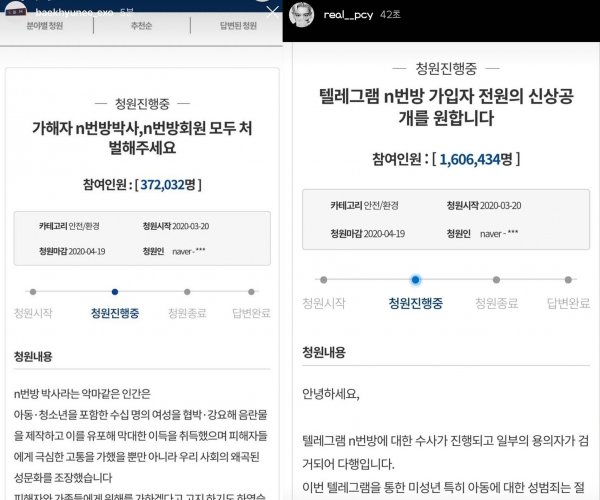Select right 청원마감 2020-04-19 date
600x500 pixels.
pyautogui.click(x=368, y=233)
